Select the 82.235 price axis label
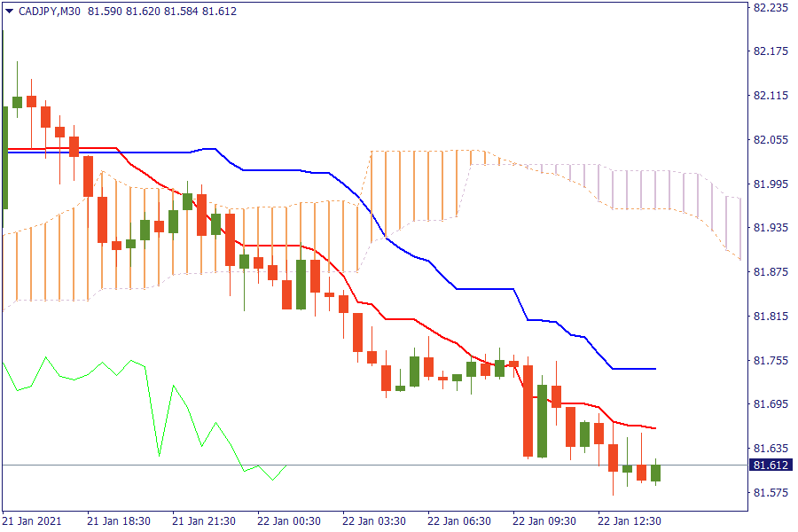 coord(770,7)
